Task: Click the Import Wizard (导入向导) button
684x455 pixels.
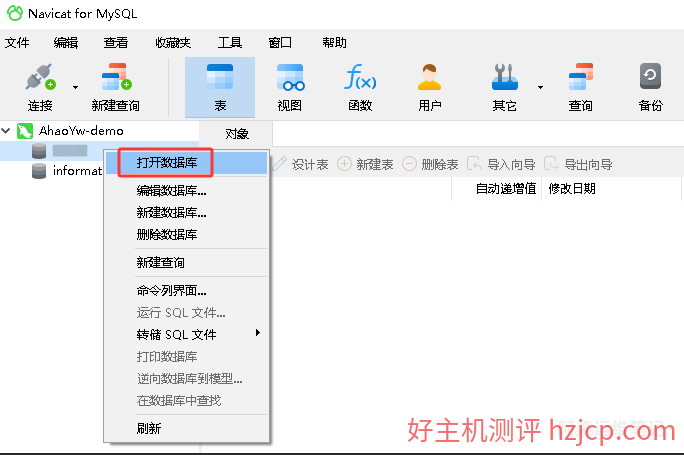Action: (501, 164)
